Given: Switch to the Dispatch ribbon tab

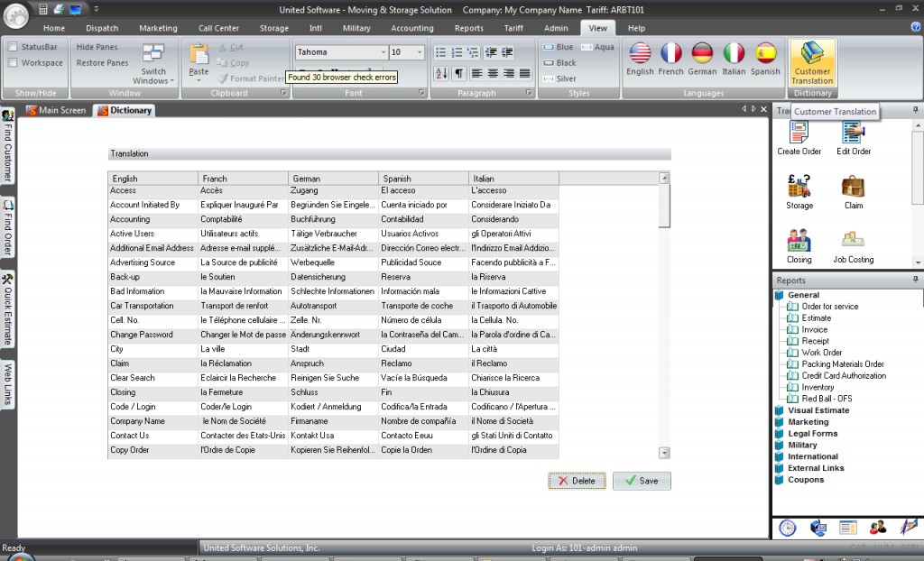Looking at the screenshot, I should pos(102,28).
